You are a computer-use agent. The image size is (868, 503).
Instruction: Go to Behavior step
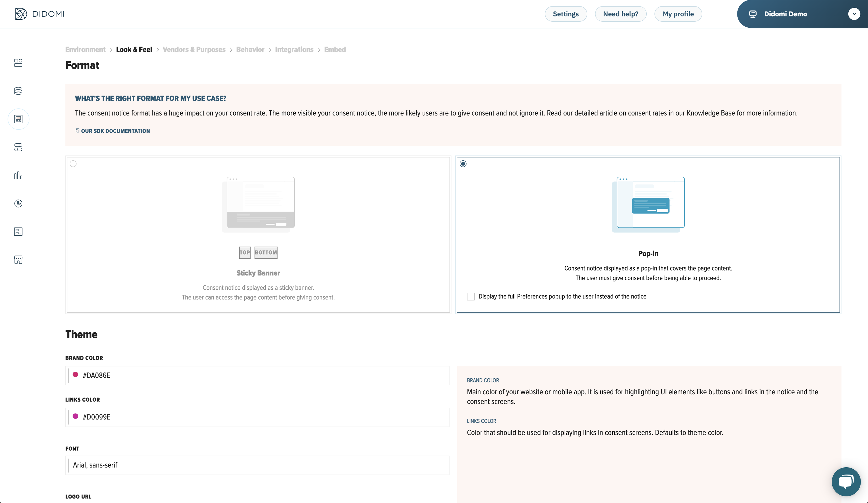tap(250, 49)
